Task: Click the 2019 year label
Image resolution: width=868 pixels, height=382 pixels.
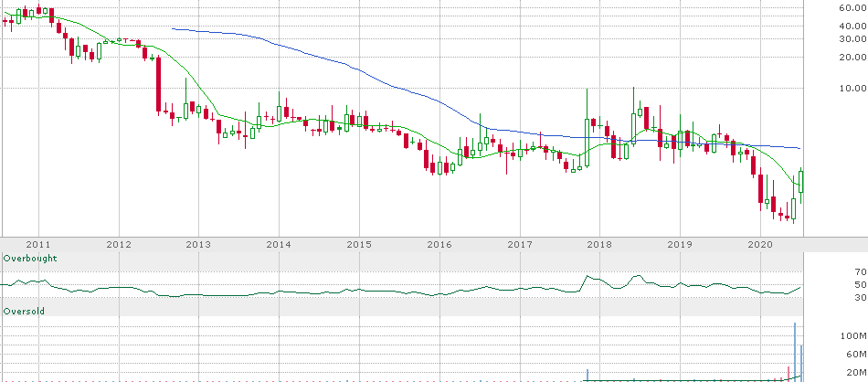Action: click(680, 244)
